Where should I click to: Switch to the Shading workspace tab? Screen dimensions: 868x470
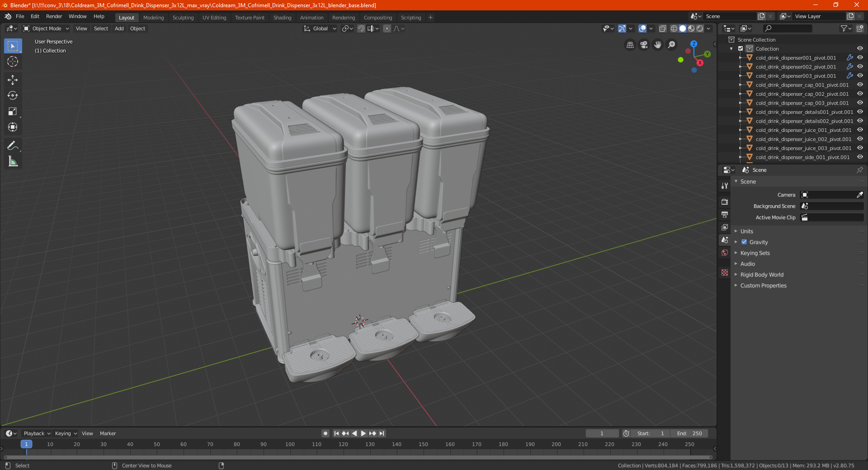282,18
